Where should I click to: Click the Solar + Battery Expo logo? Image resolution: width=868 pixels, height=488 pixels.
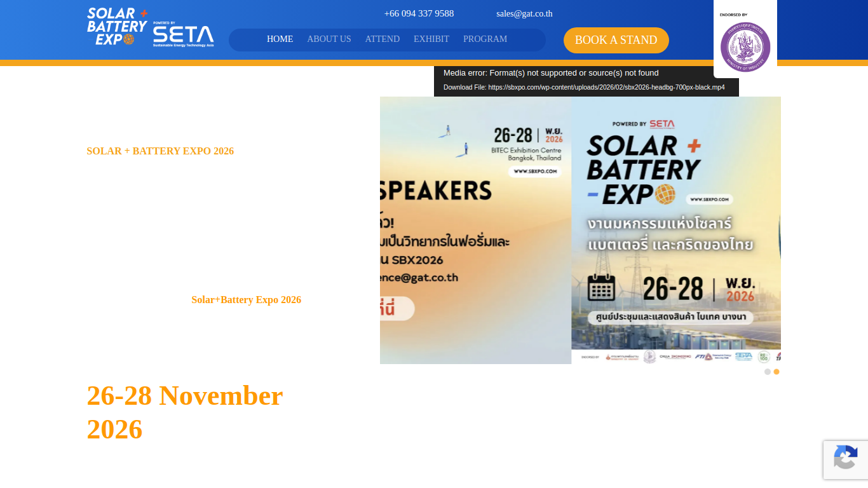[x=118, y=26]
